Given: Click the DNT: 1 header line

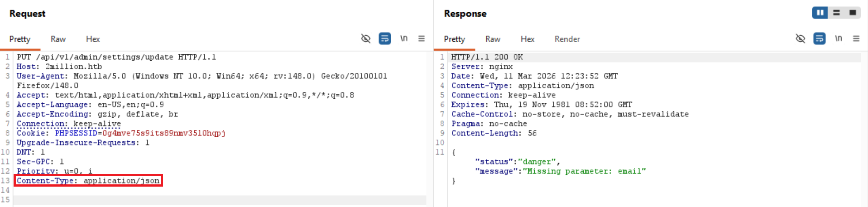Looking at the screenshot, I should click(31, 152).
